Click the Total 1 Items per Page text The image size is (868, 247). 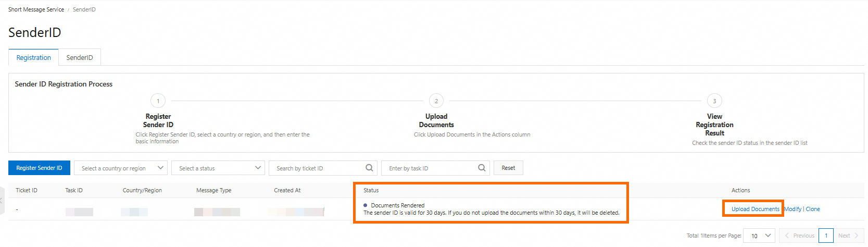coord(714,236)
